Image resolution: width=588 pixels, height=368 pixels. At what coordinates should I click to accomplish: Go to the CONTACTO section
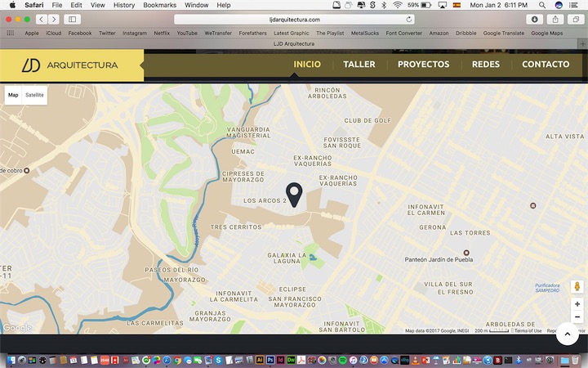546,65
